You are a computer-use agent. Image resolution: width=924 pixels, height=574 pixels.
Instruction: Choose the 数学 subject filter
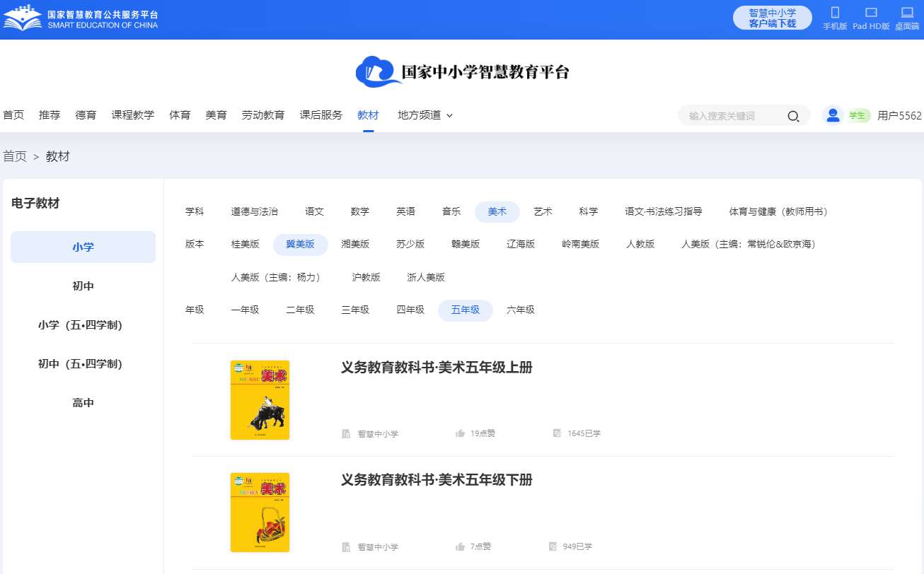360,211
